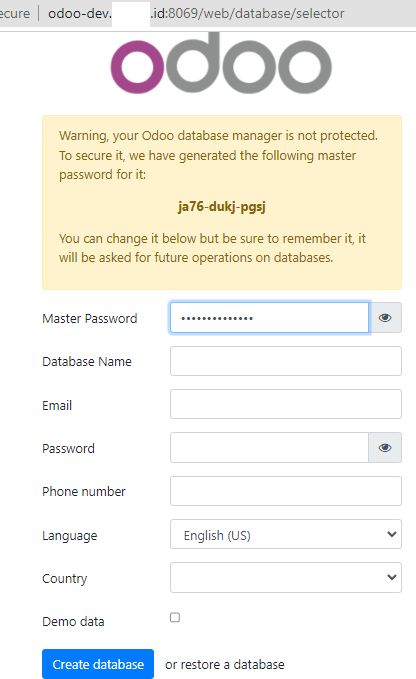Click the purple O of the Odoo logo
The image size is (416, 679).
pyautogui.click(x=138, y=67)
